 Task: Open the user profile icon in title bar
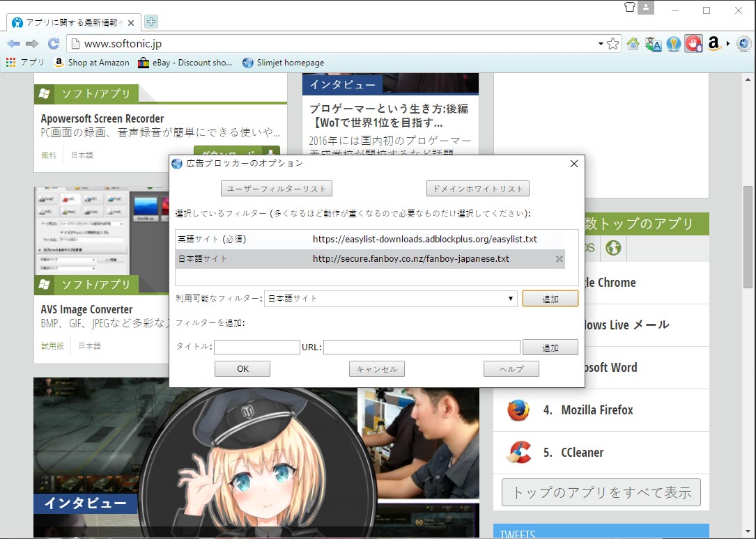(x=646, y=7)
